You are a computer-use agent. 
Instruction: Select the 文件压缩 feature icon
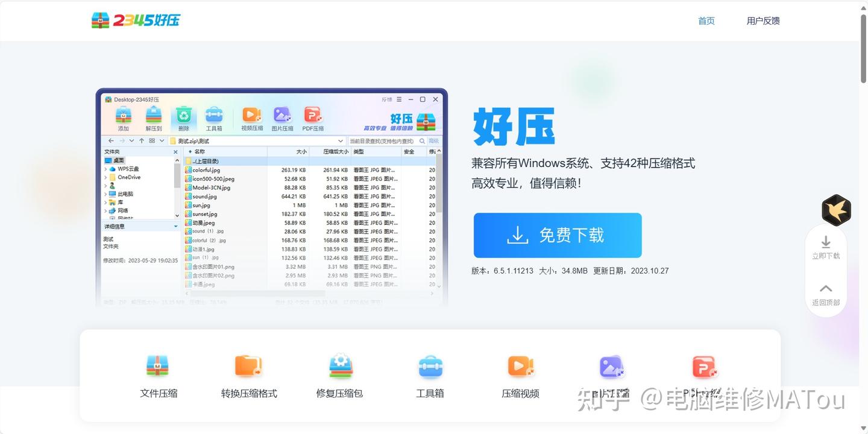tap(158, 366)
